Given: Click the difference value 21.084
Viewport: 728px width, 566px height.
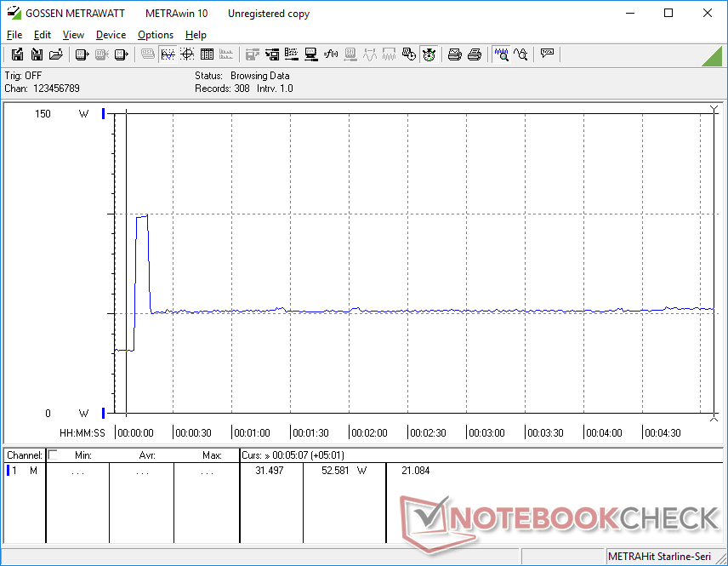Looking at the screenshot, I should point(416,471).
